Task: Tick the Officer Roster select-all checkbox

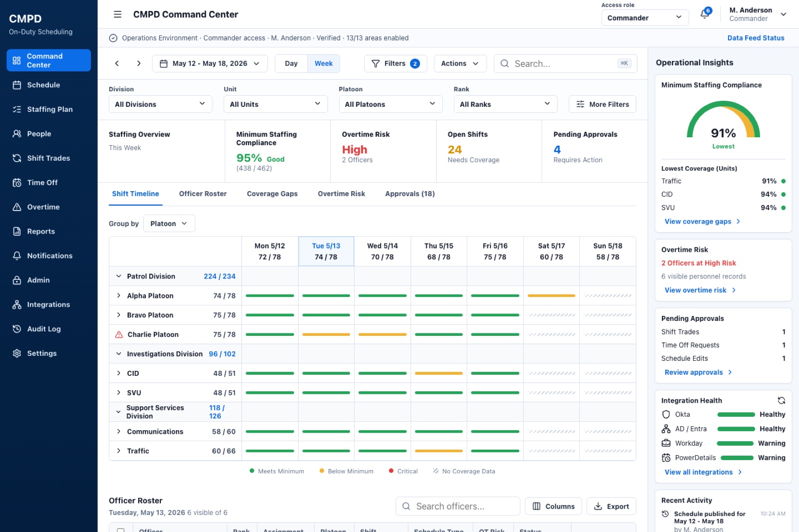Action: pos(121,531)
